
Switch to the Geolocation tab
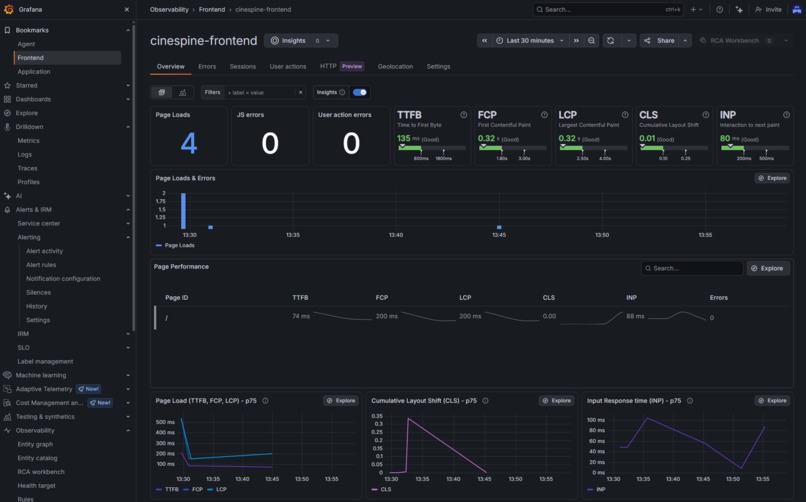tap(395, 66)
